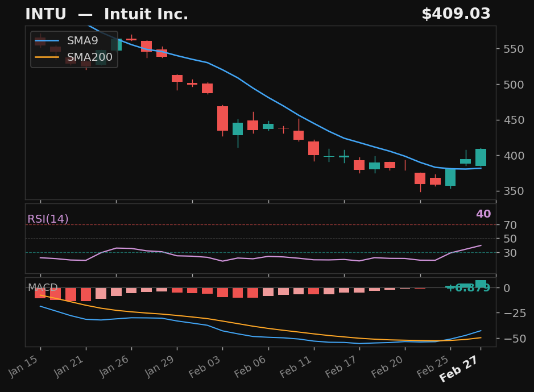Click the MACD panel label

click(43, 287)
